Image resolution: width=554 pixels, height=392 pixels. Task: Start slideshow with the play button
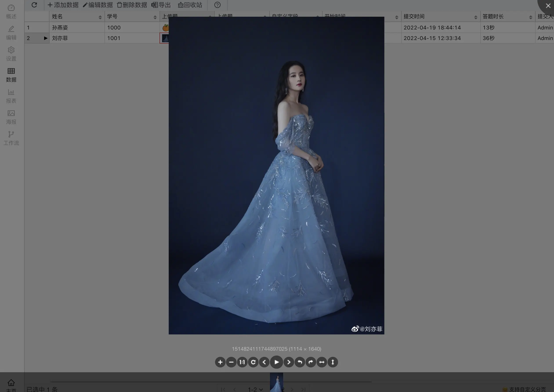tap(277, 362)
